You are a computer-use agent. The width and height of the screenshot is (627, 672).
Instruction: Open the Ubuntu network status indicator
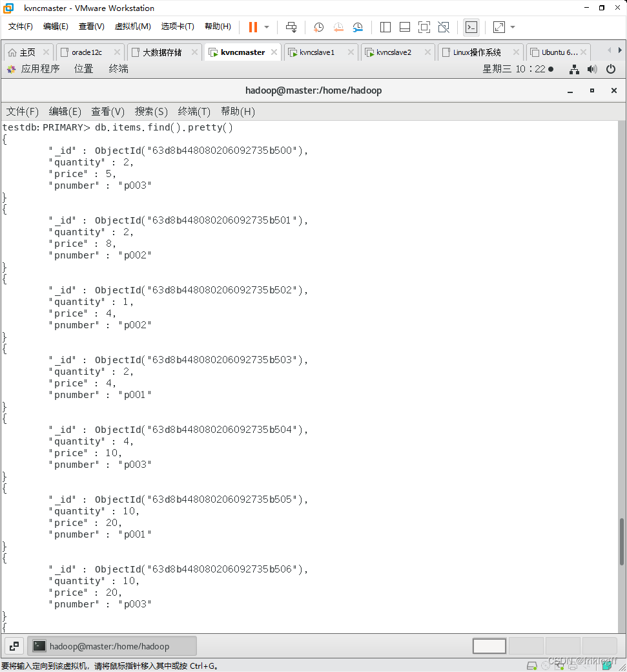pyautogui.click(x=574, y=69)
